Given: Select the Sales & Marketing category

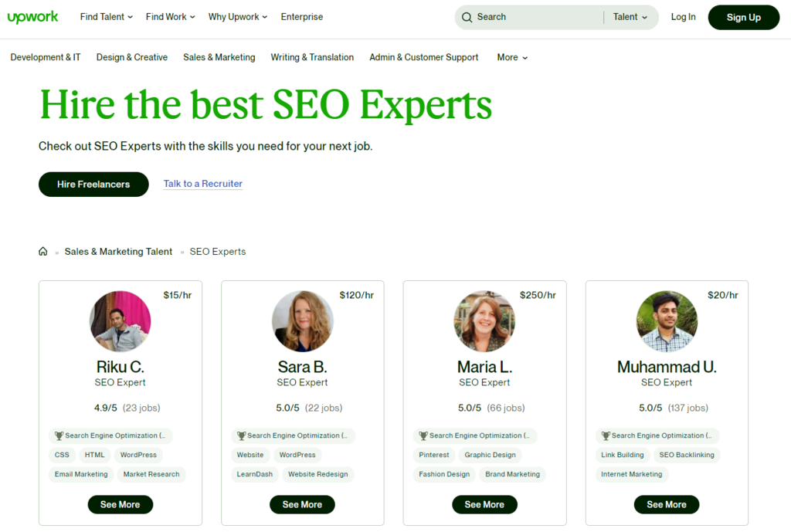Looking at the screenshot, I should 219,57.
